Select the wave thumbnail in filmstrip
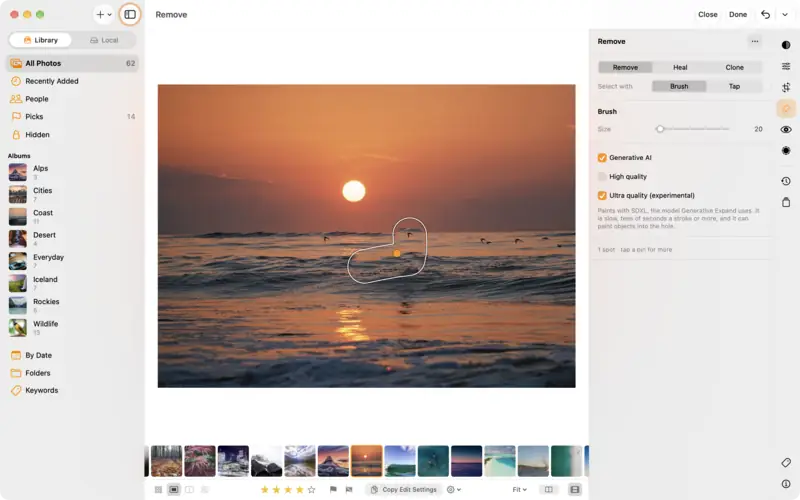 399,461
